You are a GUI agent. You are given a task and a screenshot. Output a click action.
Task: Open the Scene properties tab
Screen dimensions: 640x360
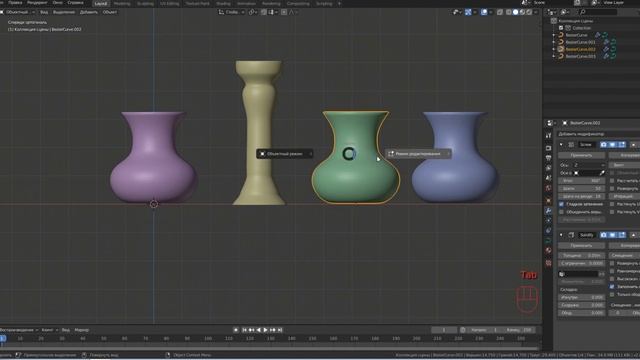(x=549, y=178)
